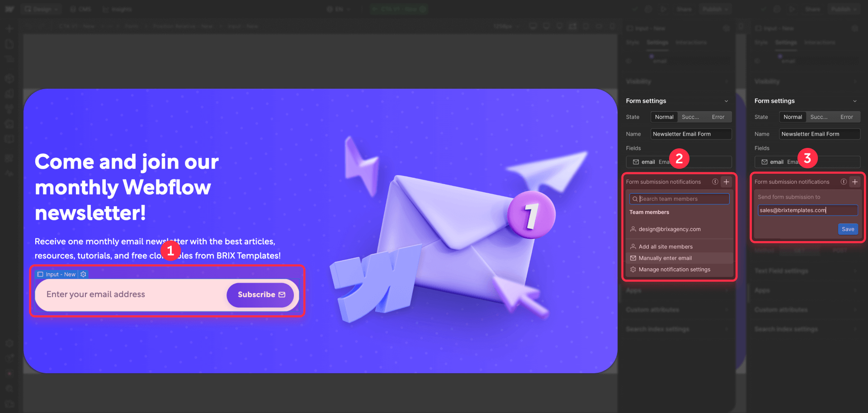Screen dimensions: 868x413
Task: Open the Design mode dropdown
Action: coord(41,9)
